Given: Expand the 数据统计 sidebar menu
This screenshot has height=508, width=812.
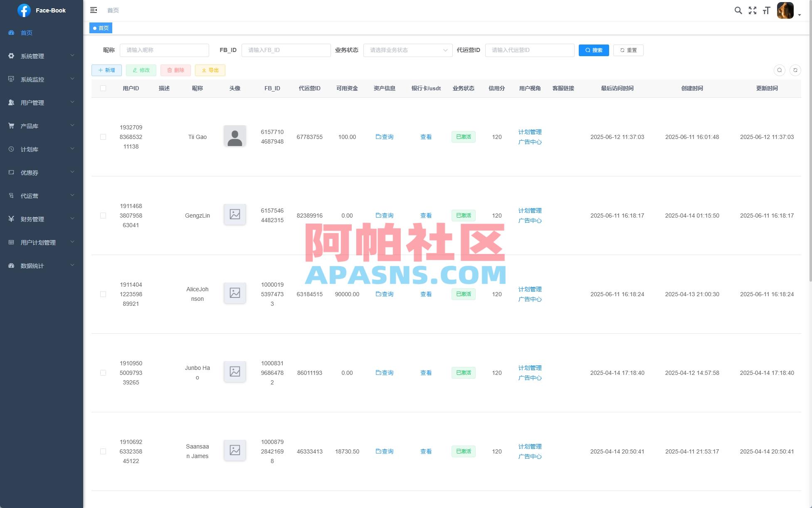Looking at the screenshot, I should pyautogui.click(x=42, y=266).
